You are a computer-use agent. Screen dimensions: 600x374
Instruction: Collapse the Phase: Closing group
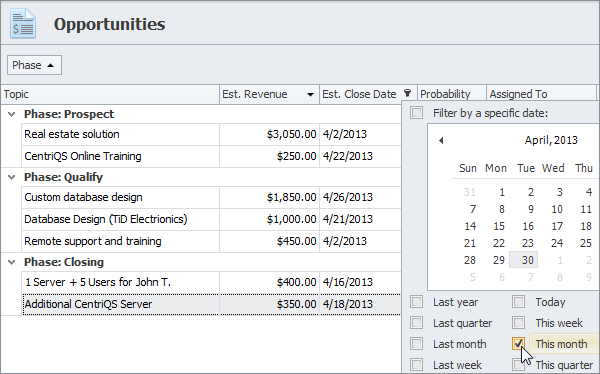(12, 262)
